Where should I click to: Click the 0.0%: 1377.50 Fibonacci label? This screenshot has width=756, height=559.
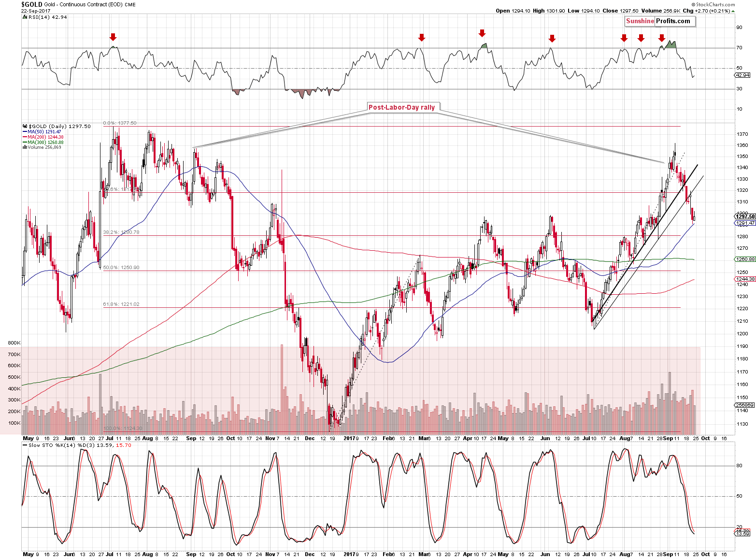point(120,123)
